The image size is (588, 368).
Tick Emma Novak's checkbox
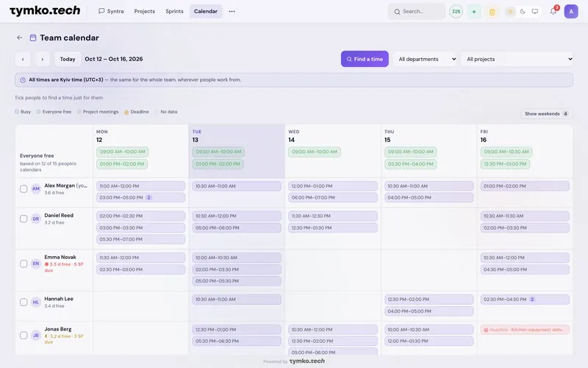point(24,263)
